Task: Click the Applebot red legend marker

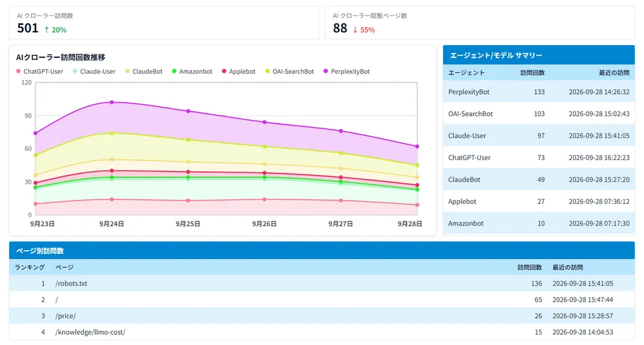Action: 224,71
